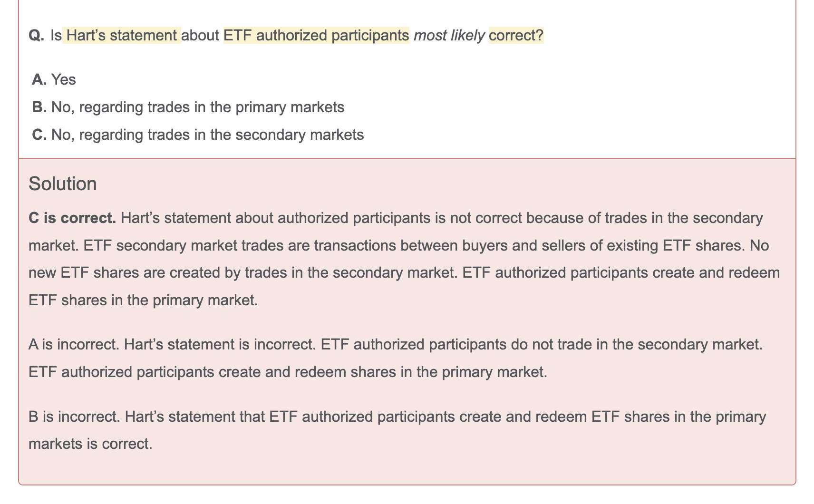Select option C about secondary markets
The width and height of the screenshot is (814, 504).
[198, 135]
